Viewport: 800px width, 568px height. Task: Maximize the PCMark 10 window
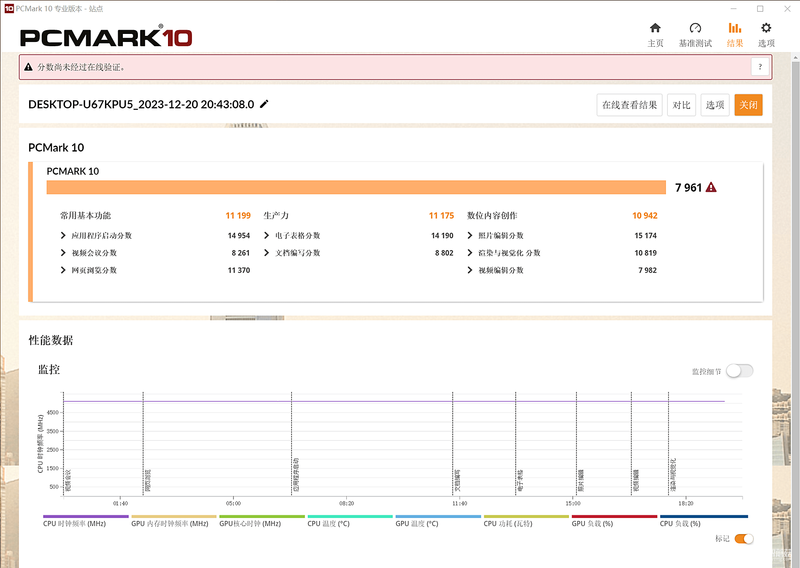(x=760, y=9)
